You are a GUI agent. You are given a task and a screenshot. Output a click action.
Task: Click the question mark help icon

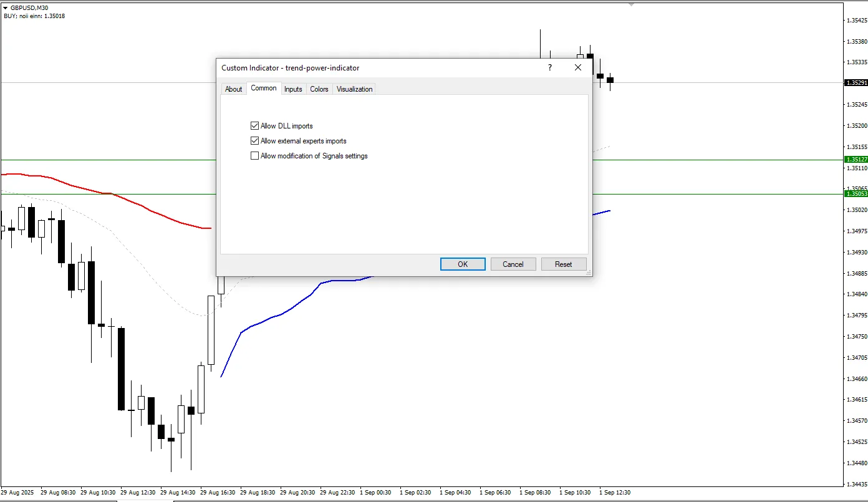coord(549,67)
